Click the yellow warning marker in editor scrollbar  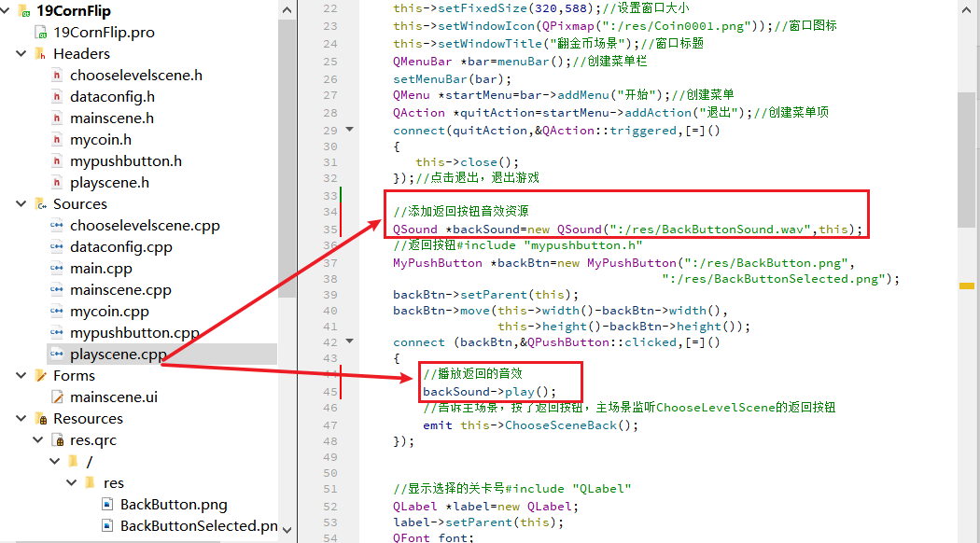pos(966,286)
